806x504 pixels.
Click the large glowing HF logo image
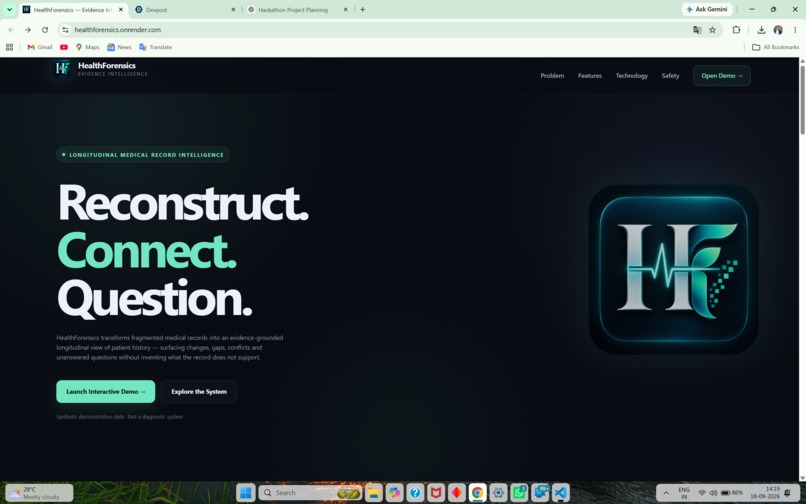click(x=673, y=269)
